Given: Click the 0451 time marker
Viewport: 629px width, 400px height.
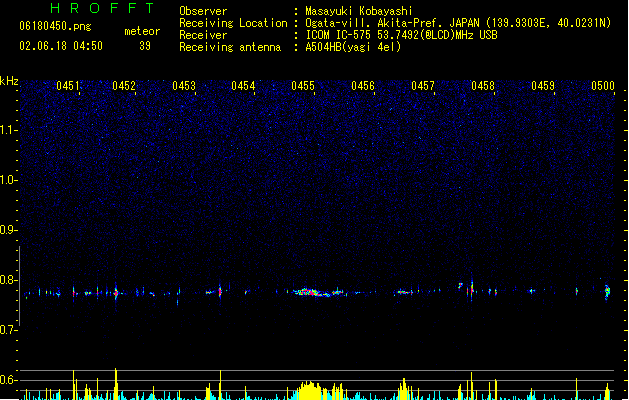Looking at the screenshot, I should click(x=68, y=86).
